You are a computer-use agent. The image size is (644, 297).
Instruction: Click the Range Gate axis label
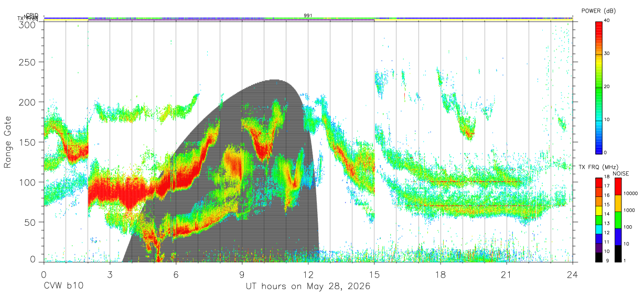8,142
